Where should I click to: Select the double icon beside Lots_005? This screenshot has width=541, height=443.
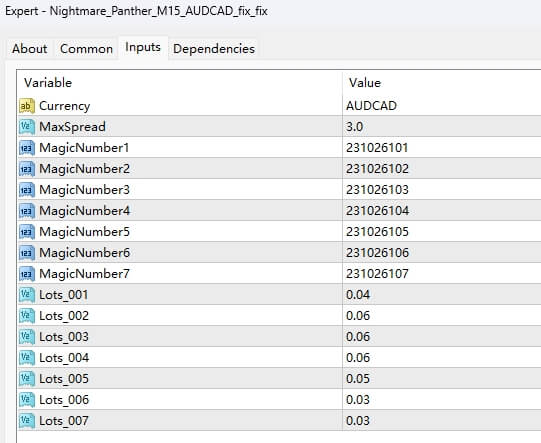click(27, 379)
